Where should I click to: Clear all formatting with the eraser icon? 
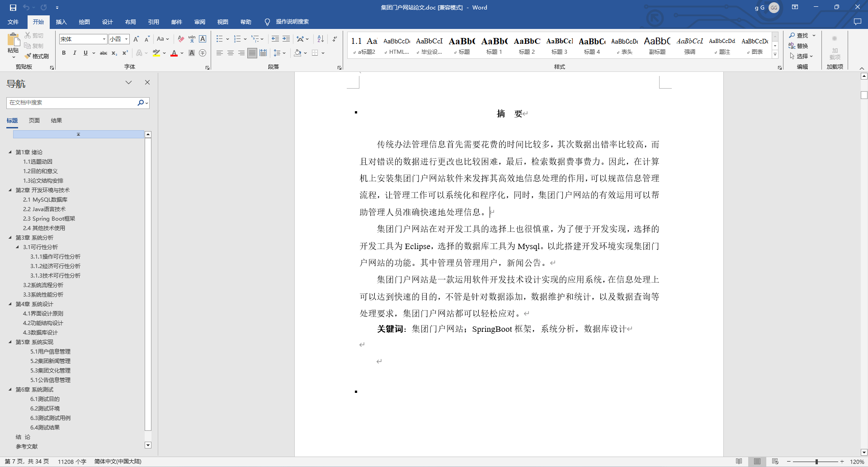(181, 39)
